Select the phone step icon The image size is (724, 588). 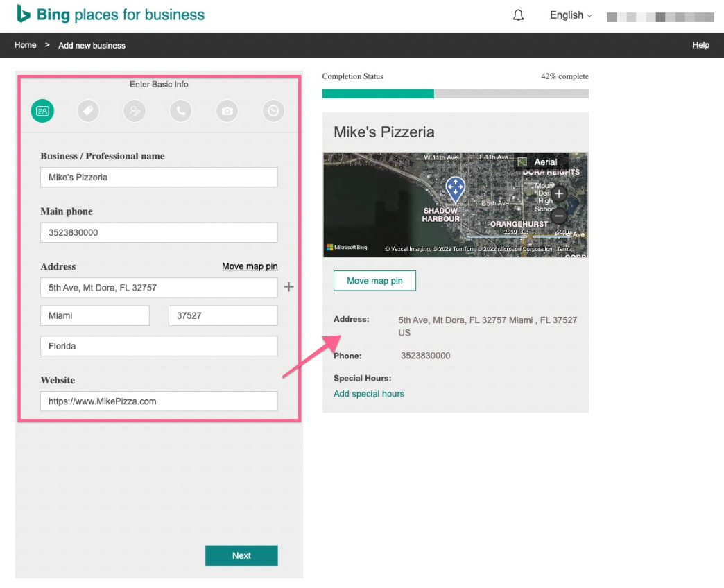(181, 111)
